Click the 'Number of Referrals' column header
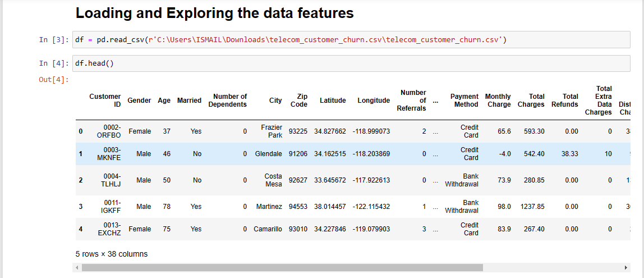Image resolution: width=644 pixels, height=278 pixels. pyautogui.click(x=412, y=101)
